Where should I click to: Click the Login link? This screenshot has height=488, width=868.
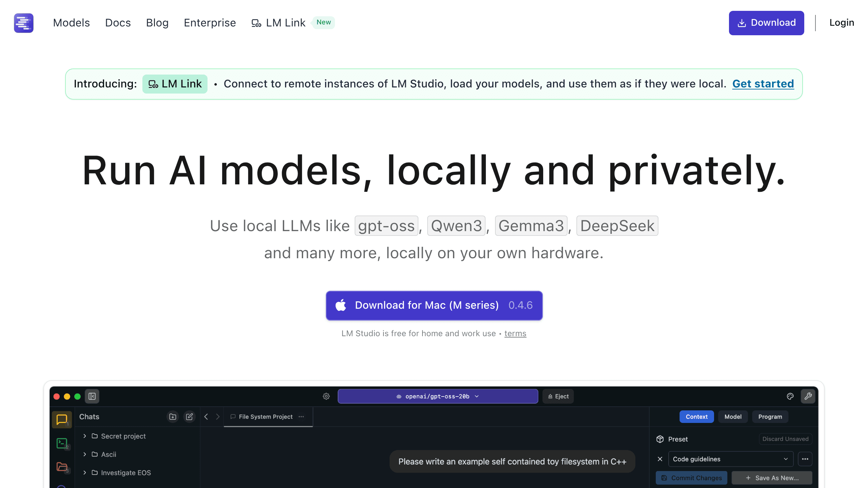842,23
